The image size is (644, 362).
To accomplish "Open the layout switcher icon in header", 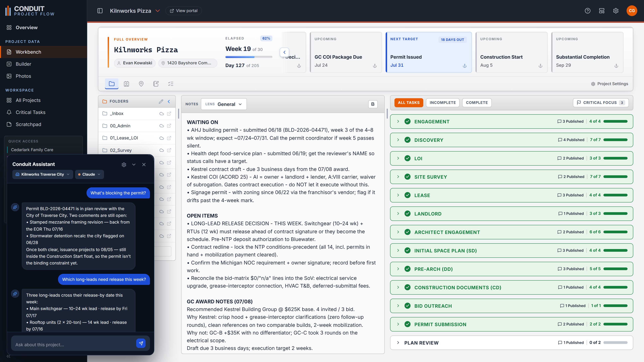I will [x=602, y=11].
